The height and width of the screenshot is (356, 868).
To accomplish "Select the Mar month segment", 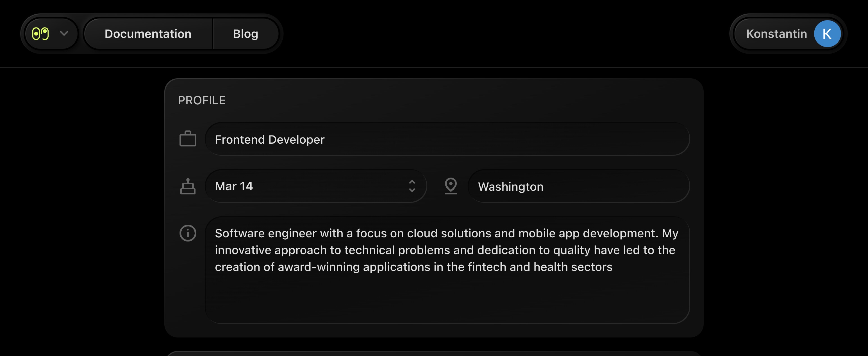I will 225,186.
